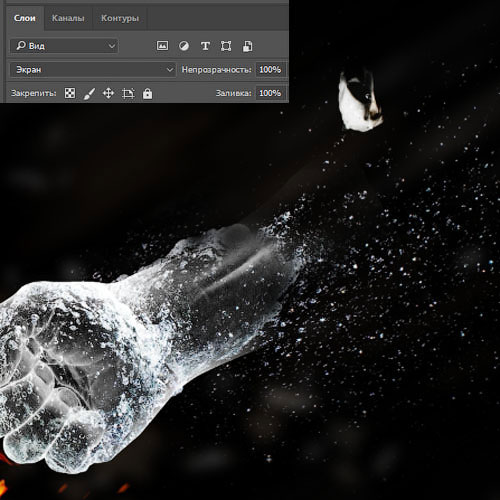Filter layers by pixel layers icon
This screenshot has height=500, width=500.
[x=162, y=46]
